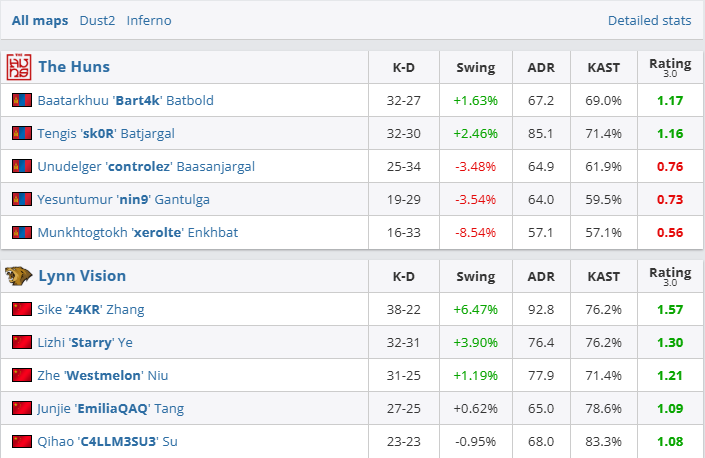The width and height of the screenshot is (705, 458).
Task: Click Lynn Vision team logo
Action: (19, 276)
